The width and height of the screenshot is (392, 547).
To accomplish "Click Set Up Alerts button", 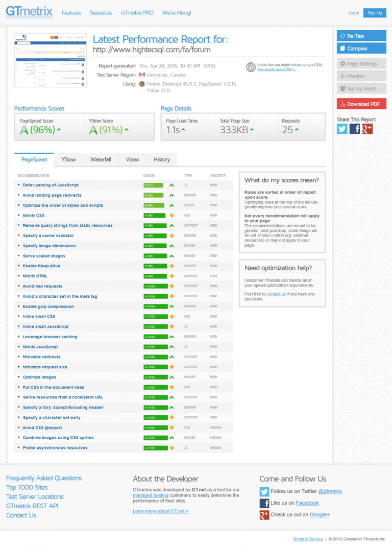I will pyautogui.click(x=361, y=88).
